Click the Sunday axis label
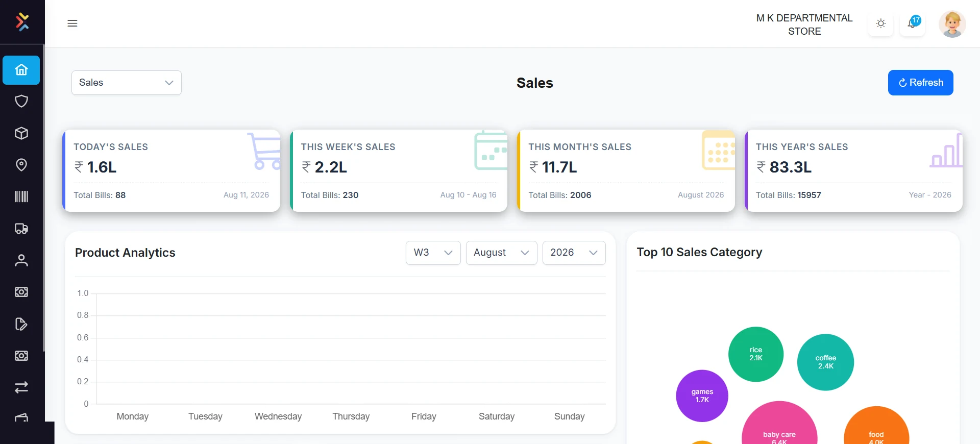Image resolution: width=980 pixels, height=444 pixels. 570,416
